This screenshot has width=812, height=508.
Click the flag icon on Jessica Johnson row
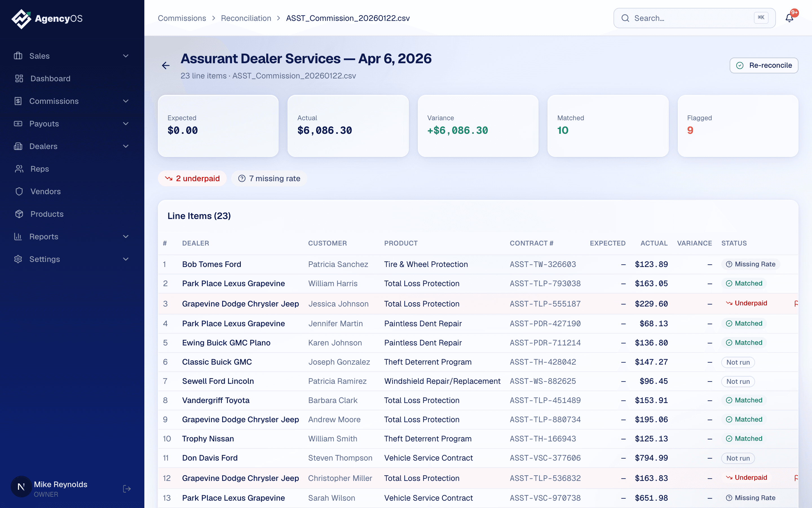(796, 304)
